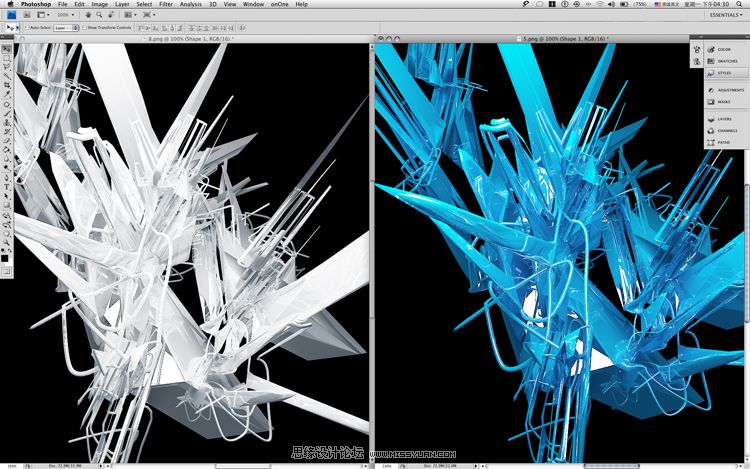Pick the Rotate View tool in application bar
750x469 pixels.
coord(110,15)
